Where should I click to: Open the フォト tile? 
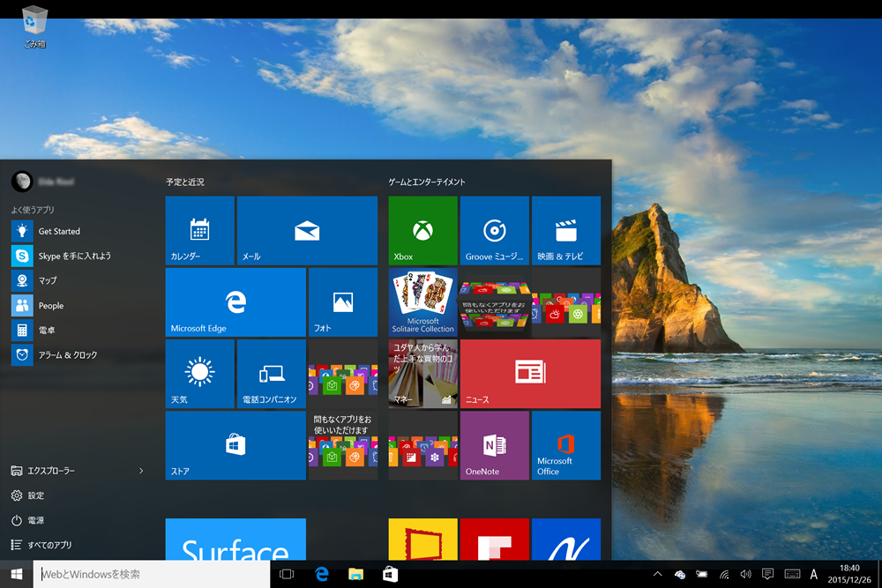point(343,302)
